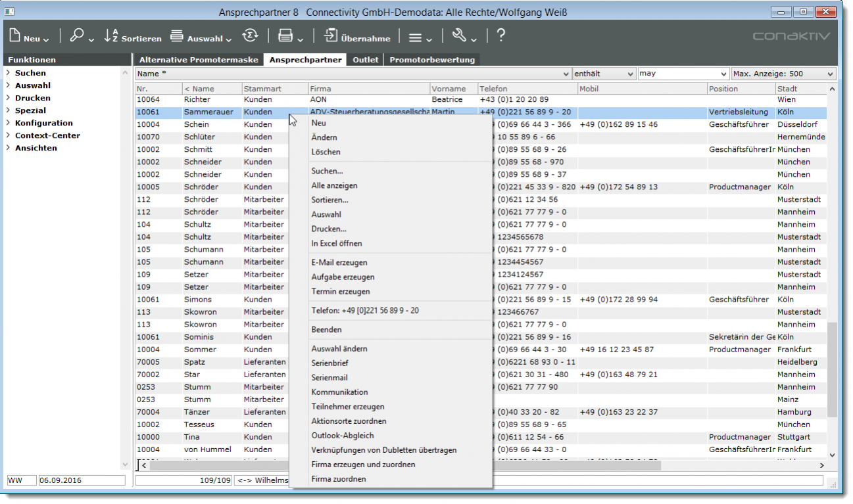Screen dimensions: 853x504
Task: Click the question mark help icon
Action: pos(500,36)
